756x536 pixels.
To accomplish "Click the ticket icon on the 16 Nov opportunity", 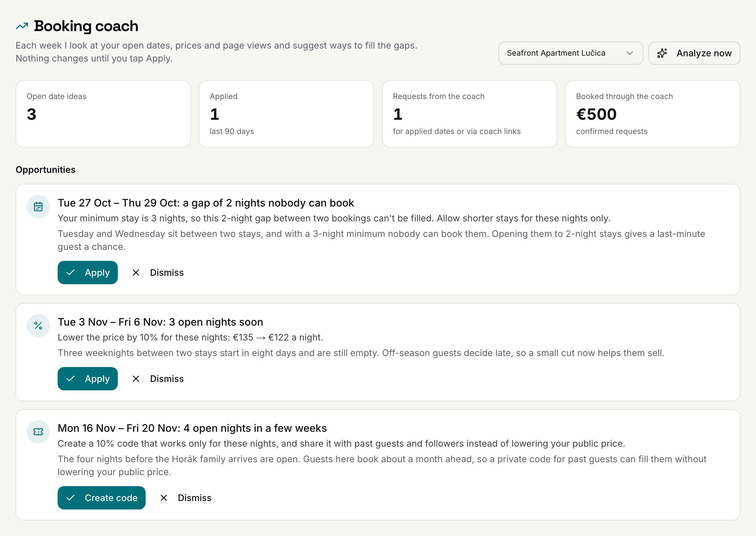I will [38, 432].
